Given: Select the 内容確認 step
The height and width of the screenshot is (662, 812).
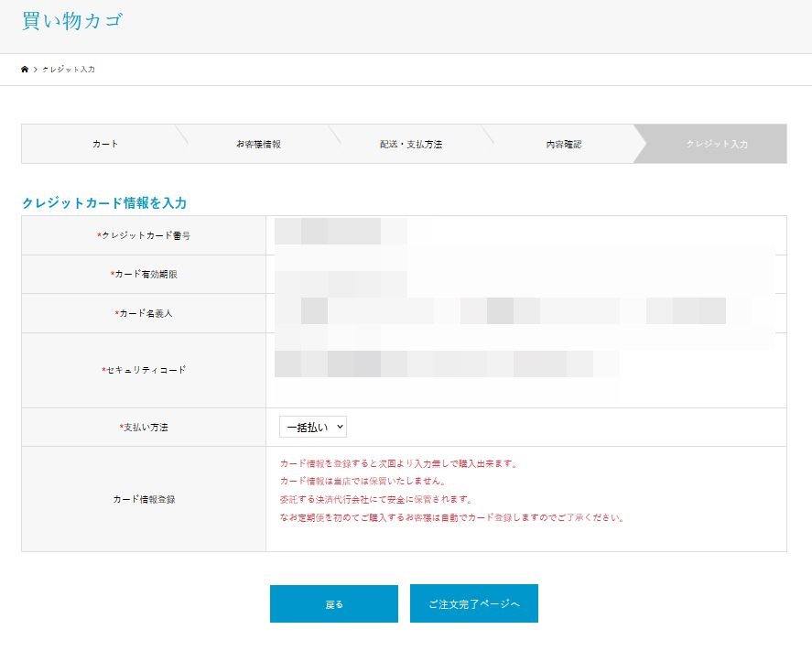Looking at the screenshot, I should coord(563,144).
